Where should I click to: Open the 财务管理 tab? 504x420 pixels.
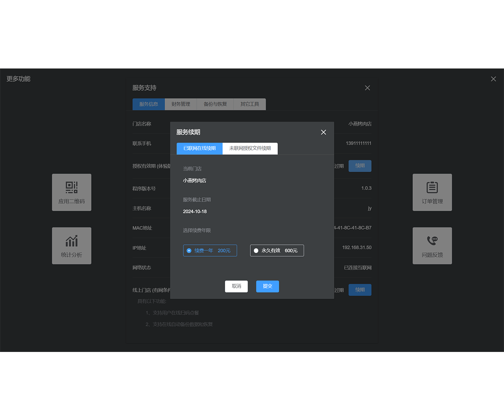181,104
